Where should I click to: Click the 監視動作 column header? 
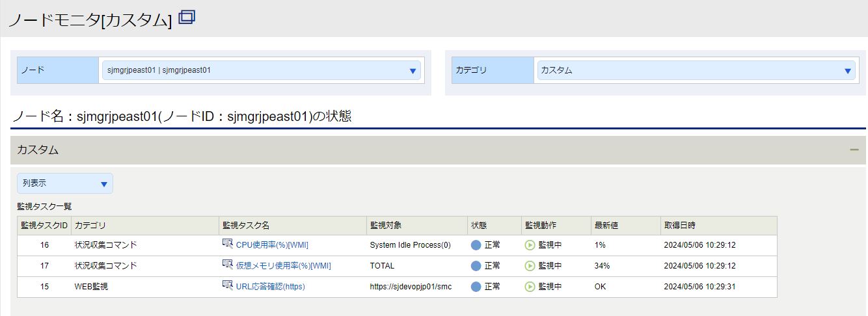click(556, 226)
